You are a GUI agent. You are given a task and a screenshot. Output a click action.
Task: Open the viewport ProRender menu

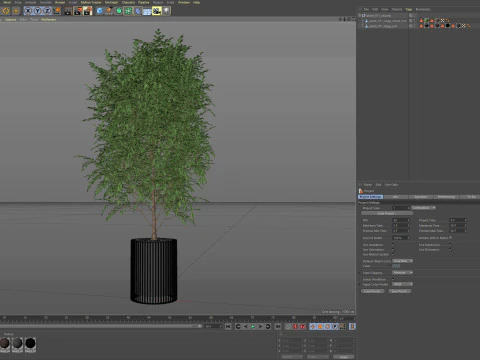[49, 19]
